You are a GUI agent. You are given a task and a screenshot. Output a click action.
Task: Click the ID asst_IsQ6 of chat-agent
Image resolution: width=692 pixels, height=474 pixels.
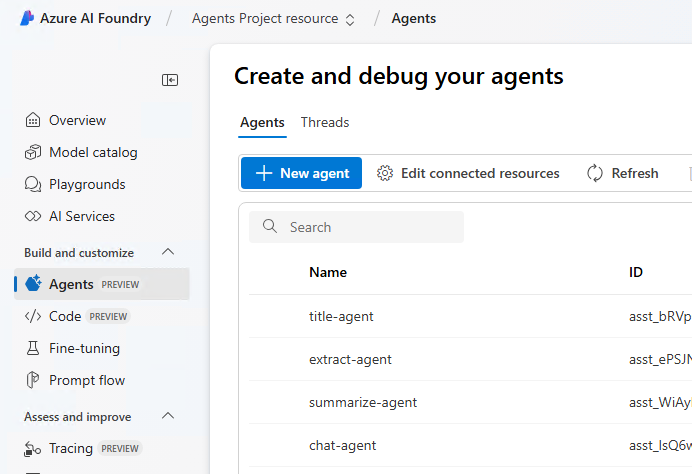(x=660, y=445)
